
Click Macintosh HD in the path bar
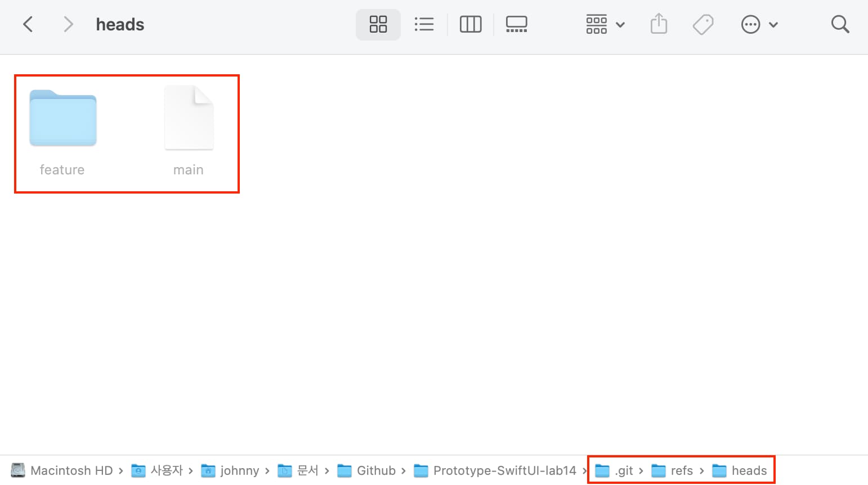pos(62,470)
